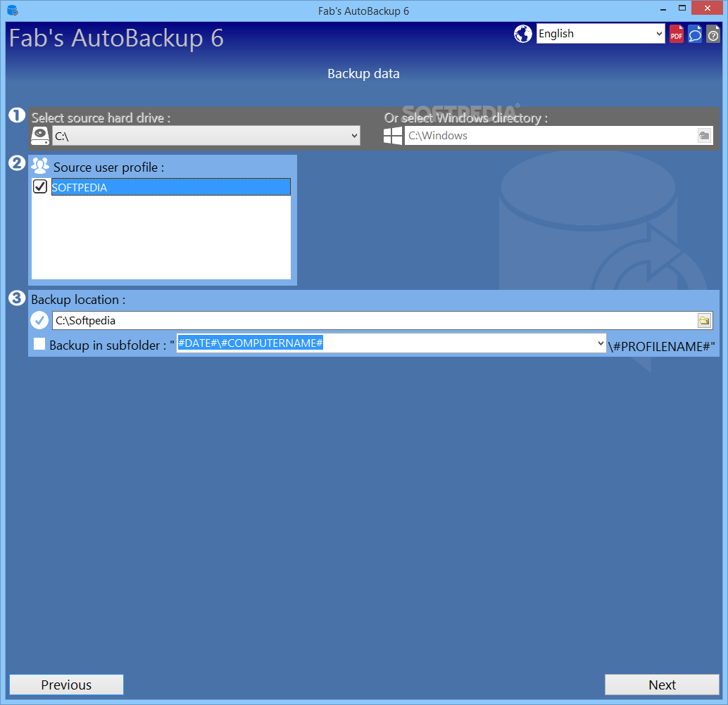Image resolution: width=728 pixels, height=705 pixels.
Task: Click the app icon in title bar
Action: click(x=13, y=11)
